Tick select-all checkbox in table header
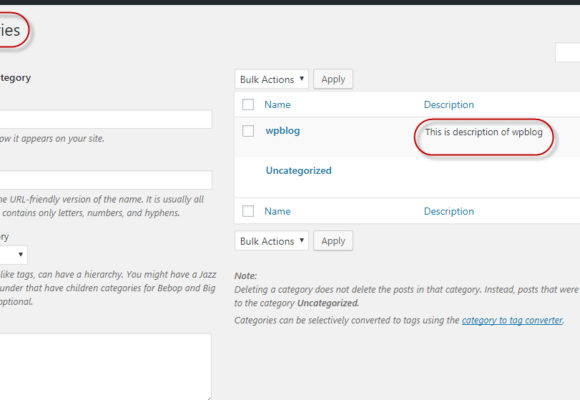Viewport: 580px width, 400px height. point(248,105)
